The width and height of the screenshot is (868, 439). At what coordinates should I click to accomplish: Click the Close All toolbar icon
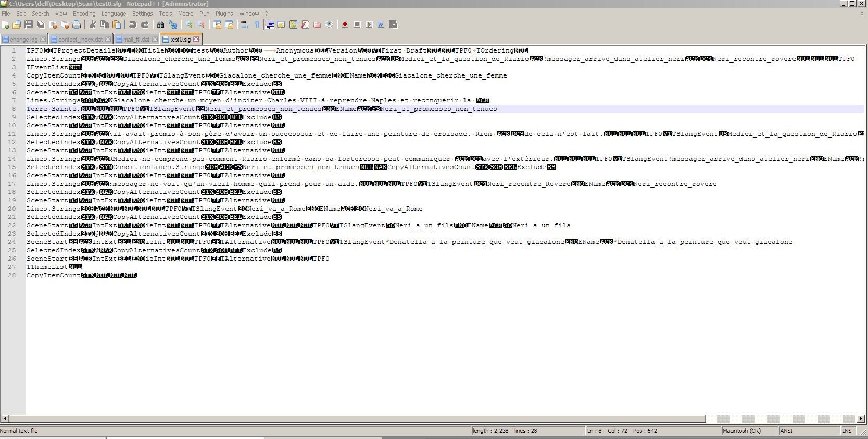point(65,24)
